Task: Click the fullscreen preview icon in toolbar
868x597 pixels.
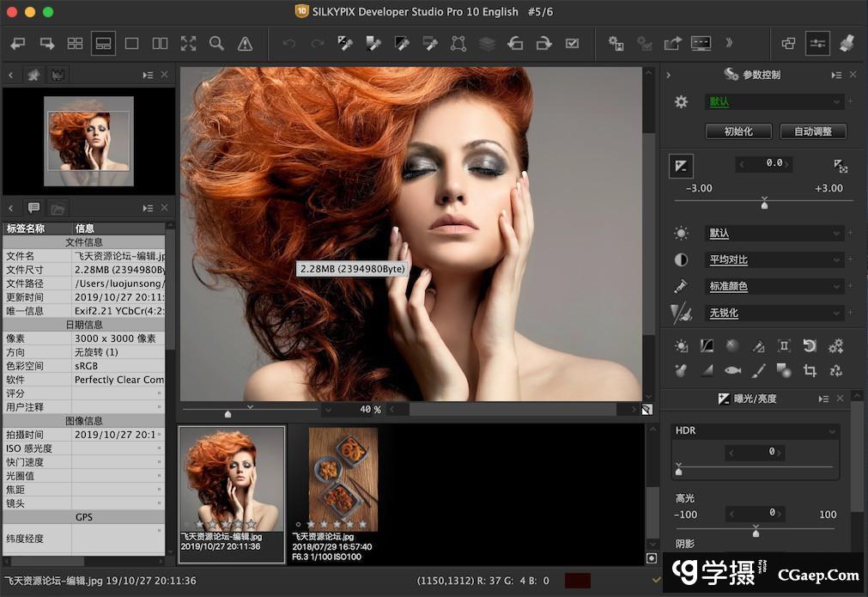Action: click(188, 43)
